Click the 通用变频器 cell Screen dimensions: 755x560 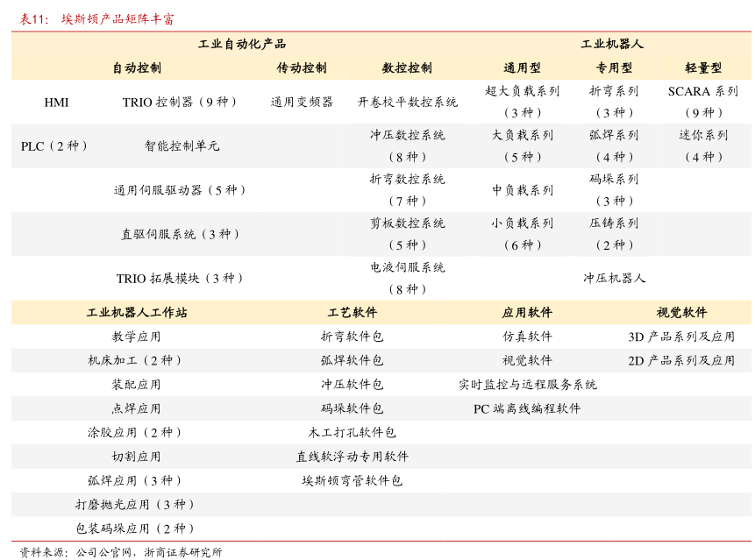(x=302, y=103)
